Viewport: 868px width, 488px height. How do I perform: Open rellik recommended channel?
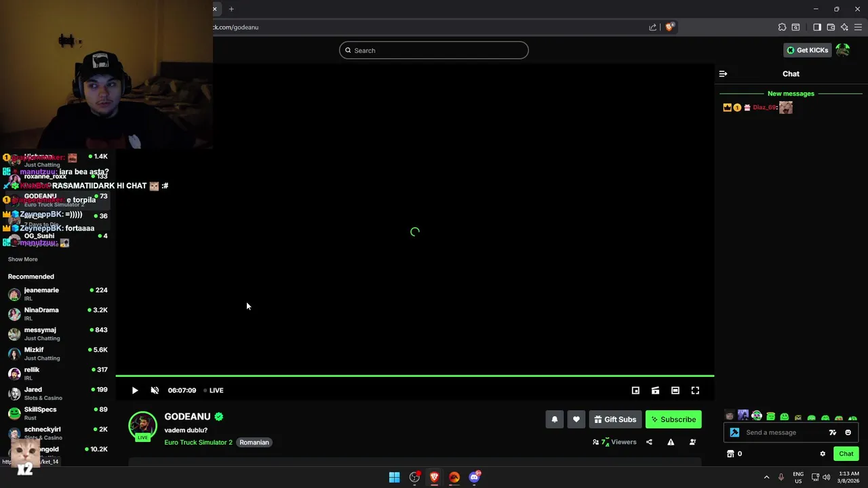(x=58, y=373)
